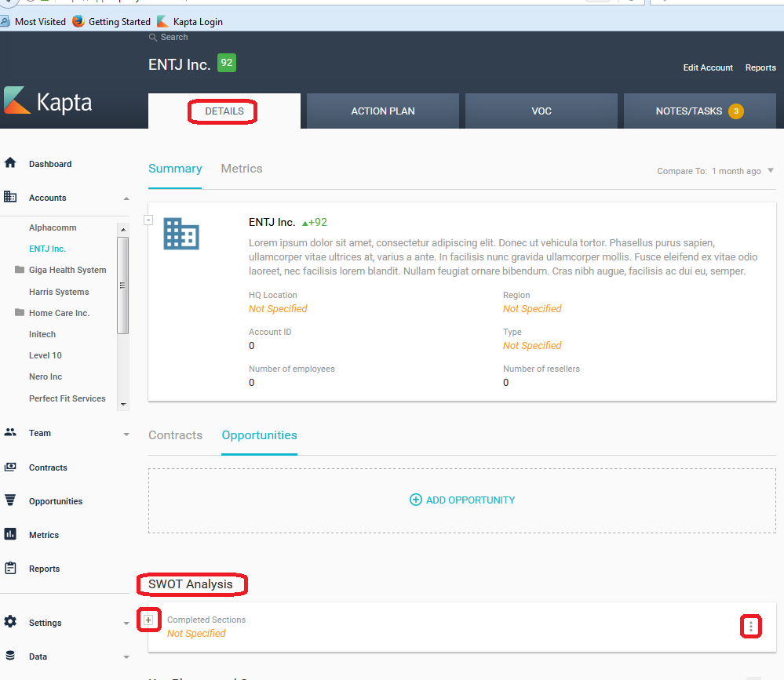Click the Kapta logo icon

tap(17, 100)
